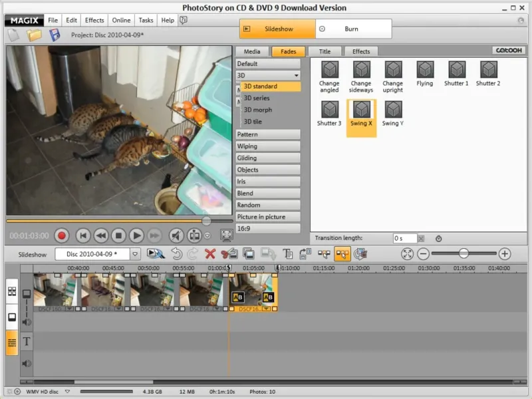Image resolution: width=532 pixels, height=399 pixels.
Task: Create a new project with the blank page icon
Action: click(x=13, y=35)
